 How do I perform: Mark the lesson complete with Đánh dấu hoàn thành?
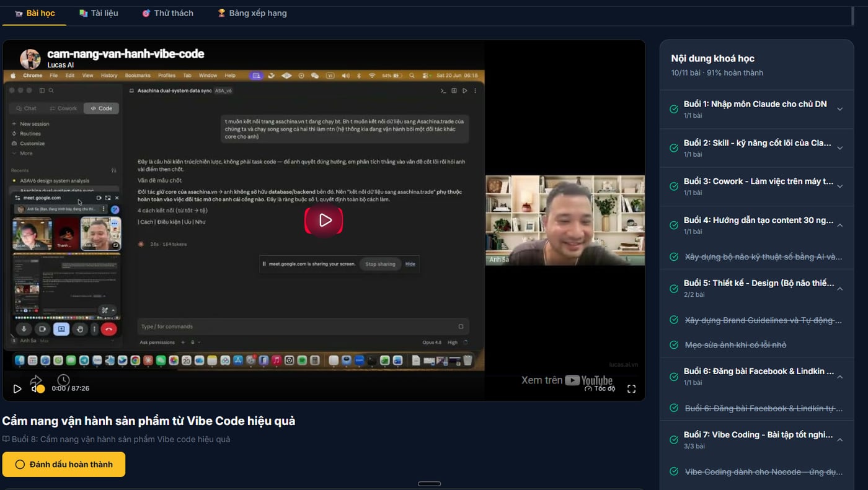[x=64, y=465]
